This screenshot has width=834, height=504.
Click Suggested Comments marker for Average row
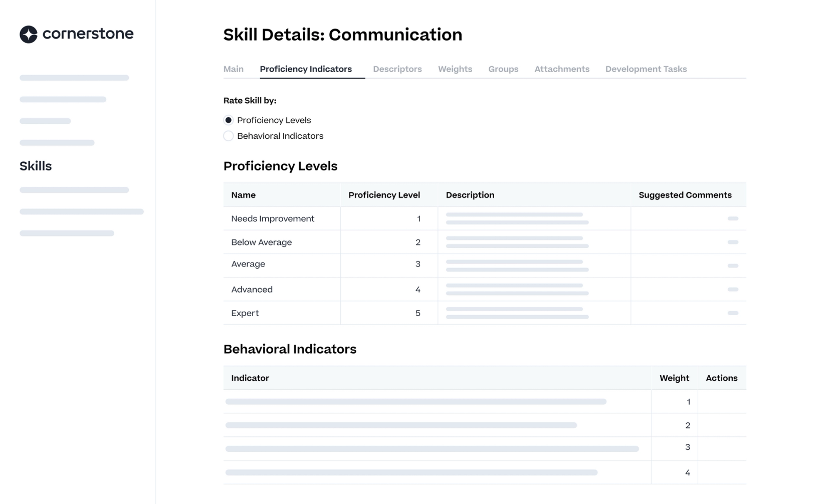[x=732, y=266]
